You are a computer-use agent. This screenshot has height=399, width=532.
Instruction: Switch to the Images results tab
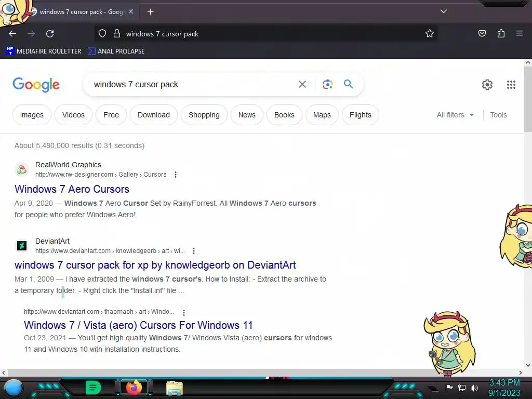(x=32, y=115)
